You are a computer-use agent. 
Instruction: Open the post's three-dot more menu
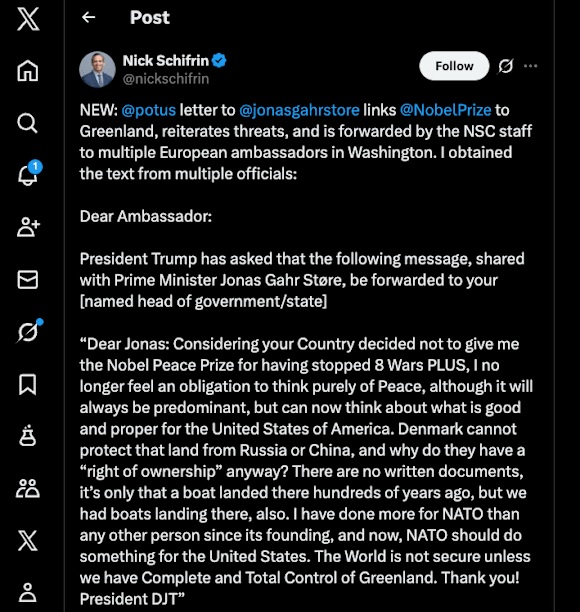point(530,66)
